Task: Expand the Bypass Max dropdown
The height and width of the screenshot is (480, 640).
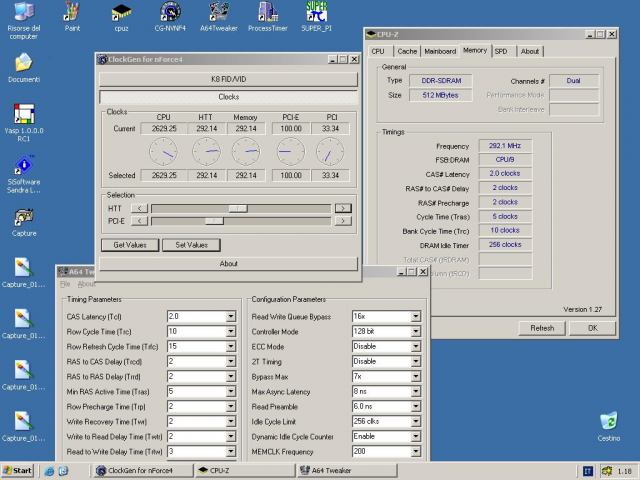Action: (x=416, y=377)
